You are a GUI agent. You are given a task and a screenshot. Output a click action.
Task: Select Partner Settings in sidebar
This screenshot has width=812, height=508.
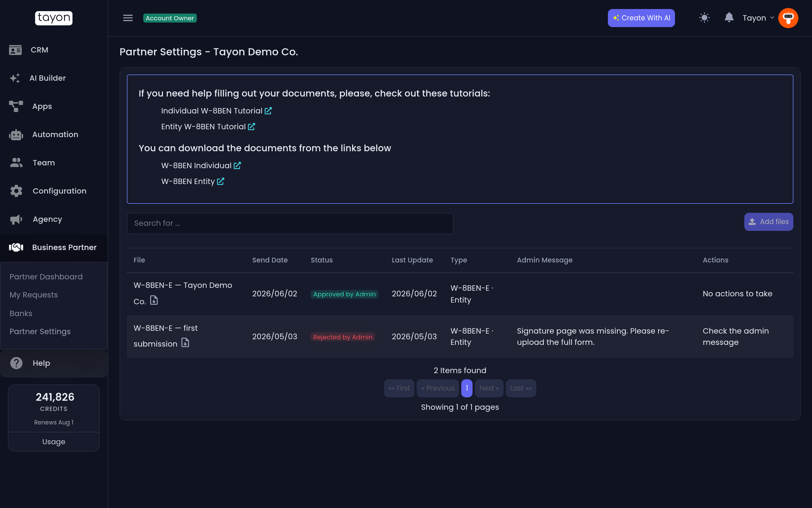click(x=40, y=332)
